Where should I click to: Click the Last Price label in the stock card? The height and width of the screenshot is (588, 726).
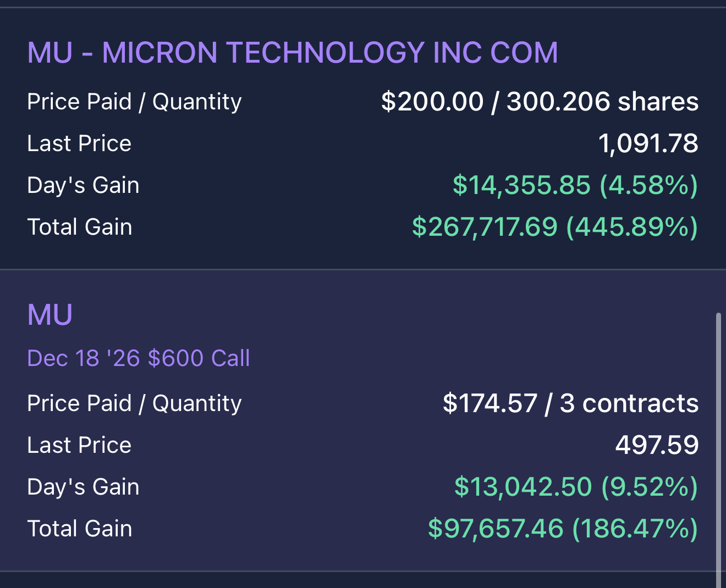tap(80, 143)
